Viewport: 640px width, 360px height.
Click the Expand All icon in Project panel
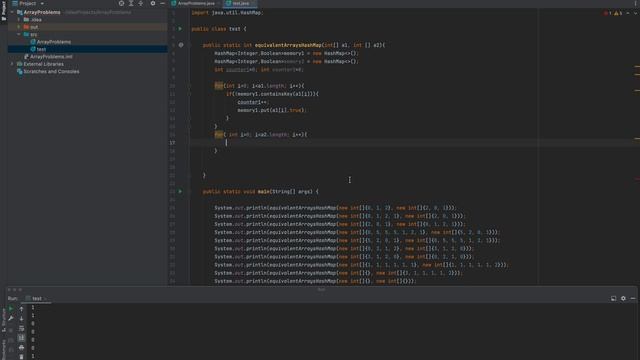[x=131, y=3]
